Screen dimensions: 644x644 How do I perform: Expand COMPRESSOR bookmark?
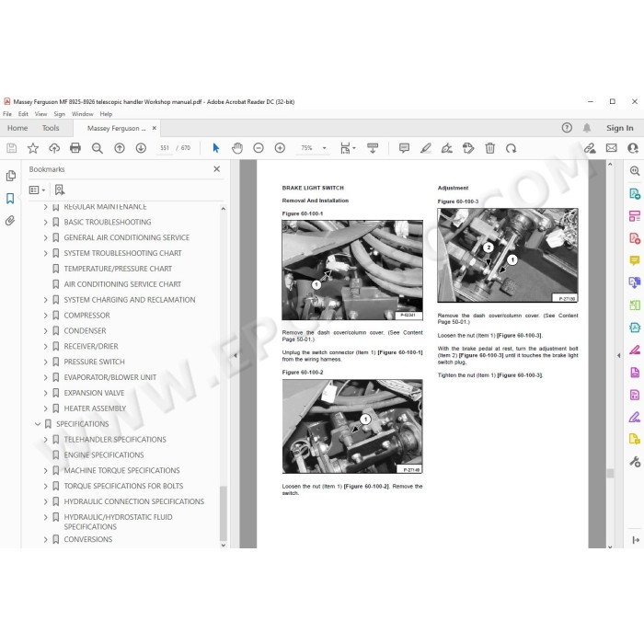point(46,316)
